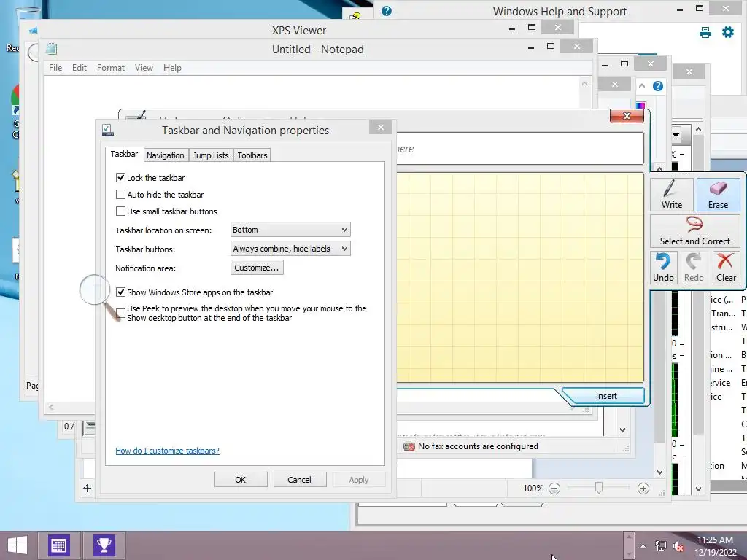Screen dimensions: 747x560
Task: Open Taskbar location on screen dropdown
Action: click(x=290, y=230)
